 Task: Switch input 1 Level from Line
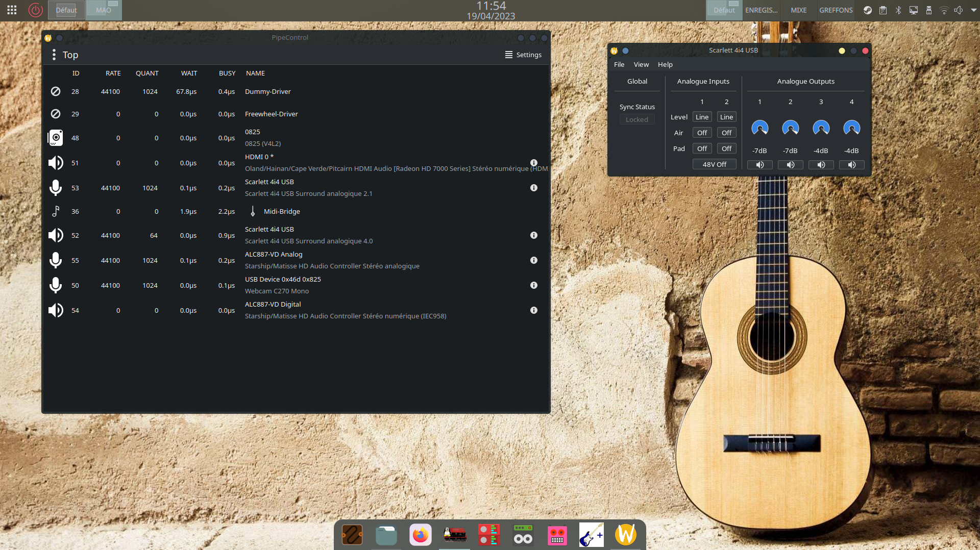pyautogui.click(x=702, y=117)
